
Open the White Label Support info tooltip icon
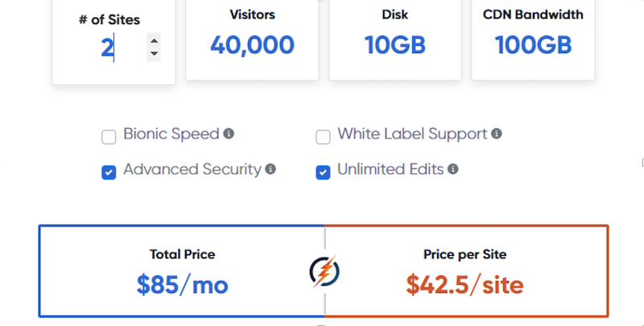coord(497,134)
